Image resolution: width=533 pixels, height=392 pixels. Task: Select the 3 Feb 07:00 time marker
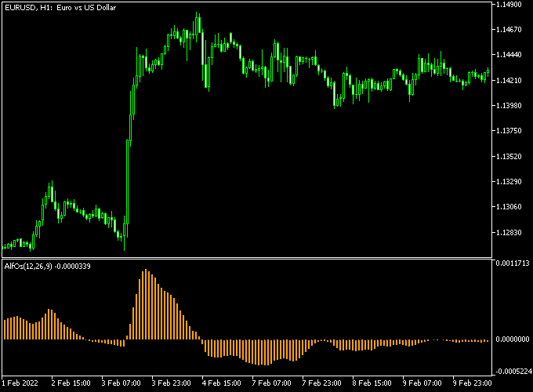(x=120, y=383)
